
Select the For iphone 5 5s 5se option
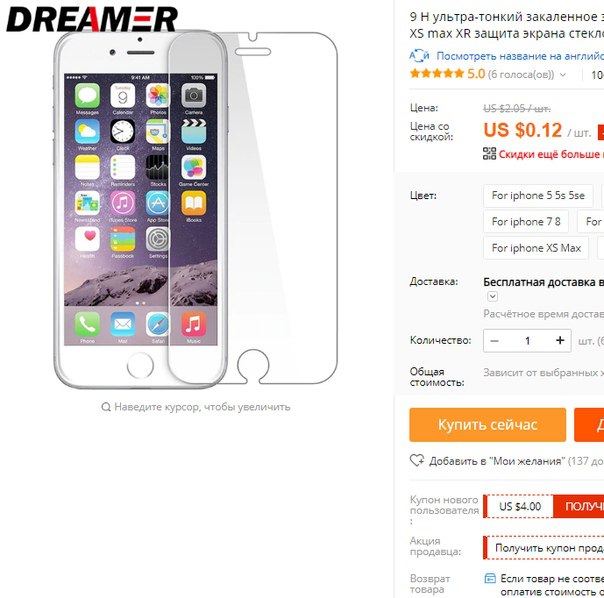(x=538, y=195)
